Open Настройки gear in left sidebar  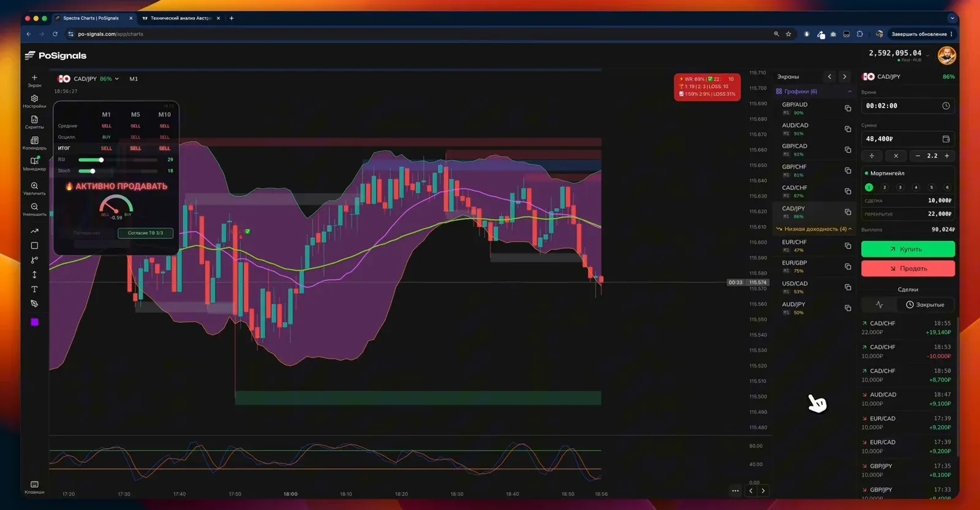coord(34,98)
